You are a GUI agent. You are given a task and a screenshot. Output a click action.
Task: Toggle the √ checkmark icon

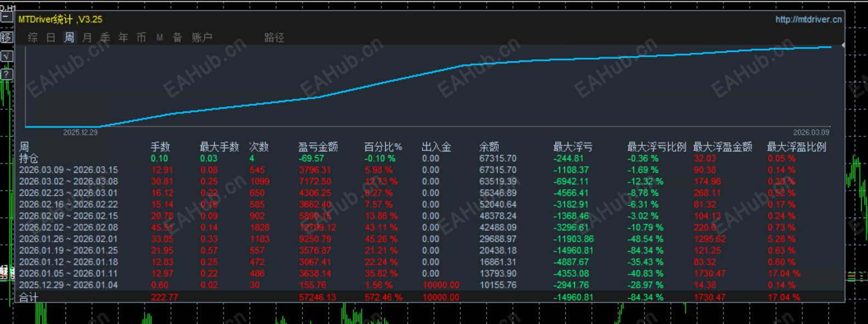[7, 56]
